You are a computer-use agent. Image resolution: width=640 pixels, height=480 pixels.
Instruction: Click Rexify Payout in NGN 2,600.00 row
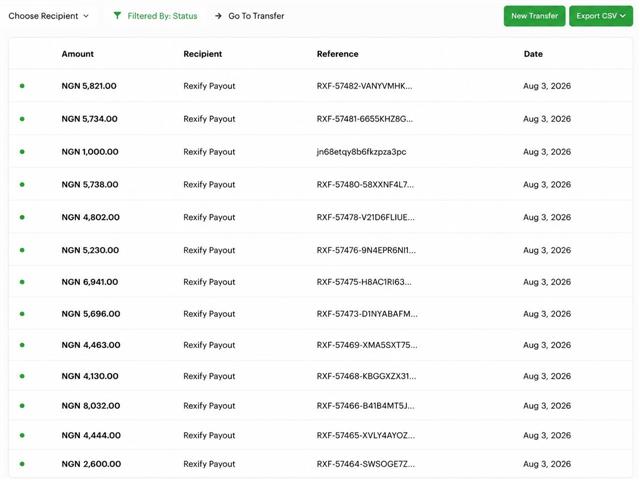(x=209, y=464)
